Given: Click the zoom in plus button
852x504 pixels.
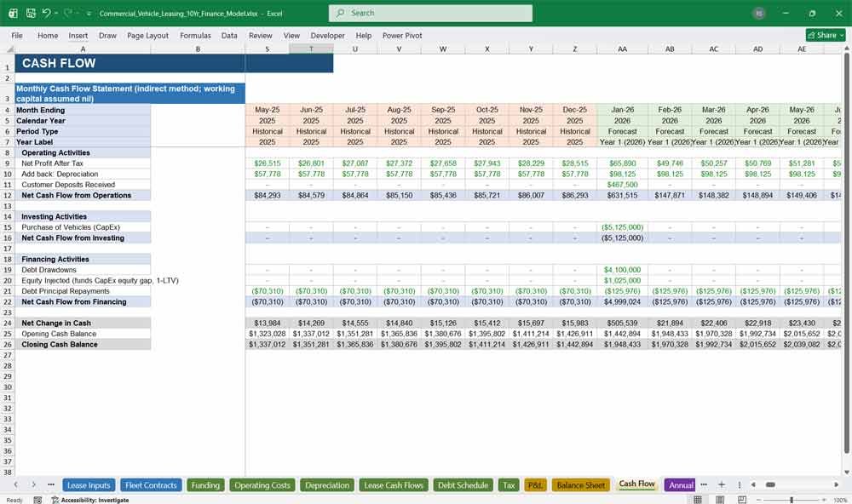Looking at the screenshot, I should click(x=825, y=500).
